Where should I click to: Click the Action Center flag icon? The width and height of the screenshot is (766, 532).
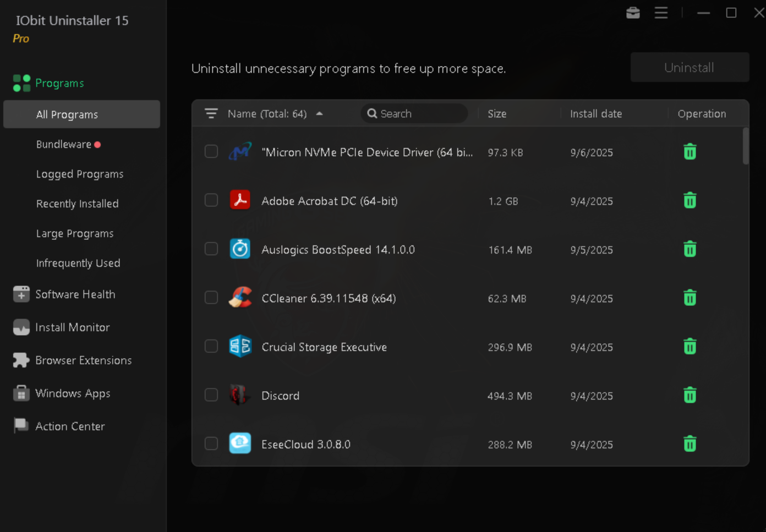21,426
